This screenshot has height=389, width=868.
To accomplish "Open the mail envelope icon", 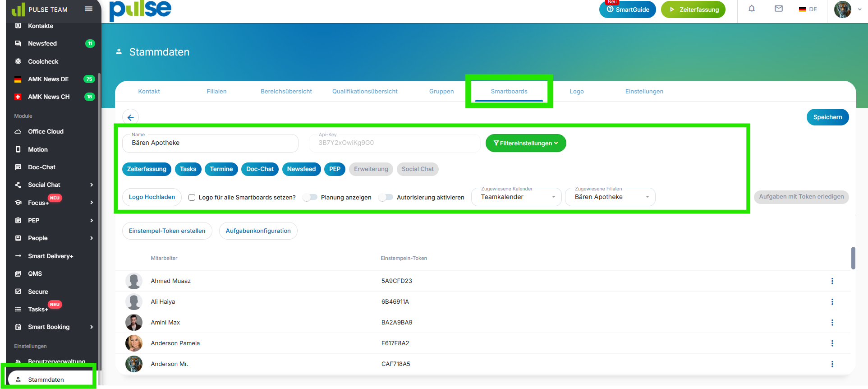I will pos(779,9).
